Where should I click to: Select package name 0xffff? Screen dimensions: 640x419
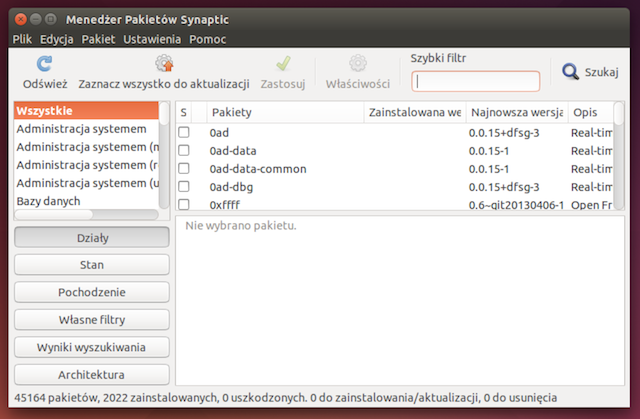tap(224, 204)
